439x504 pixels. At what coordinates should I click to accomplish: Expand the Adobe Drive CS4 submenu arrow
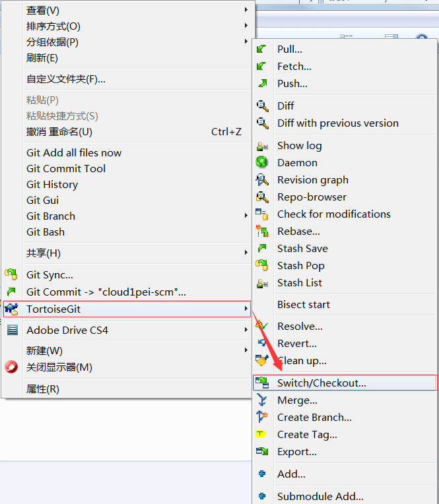[246, 330]
